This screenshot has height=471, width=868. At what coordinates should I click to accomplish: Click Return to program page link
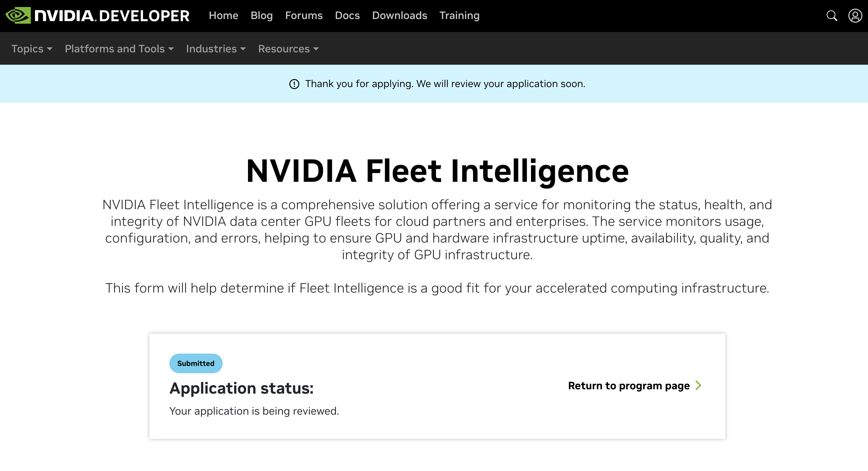(634, 386)
